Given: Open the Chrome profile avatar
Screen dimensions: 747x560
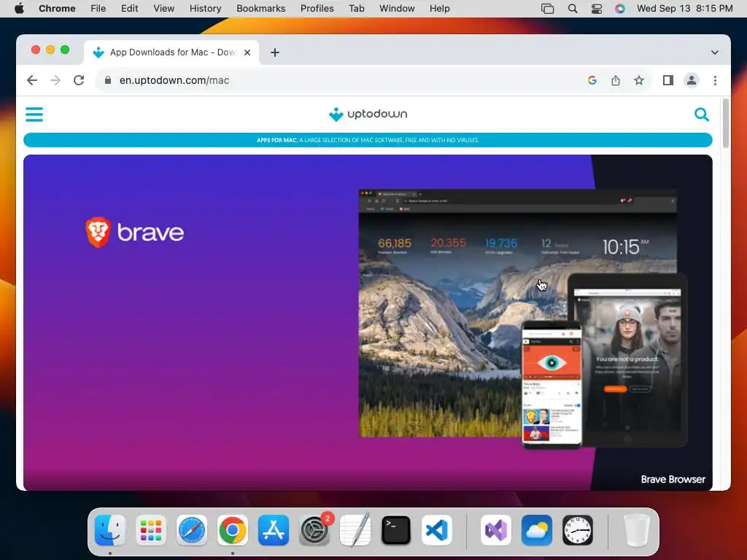Looking at the screenshot, I should coord(692,80).
